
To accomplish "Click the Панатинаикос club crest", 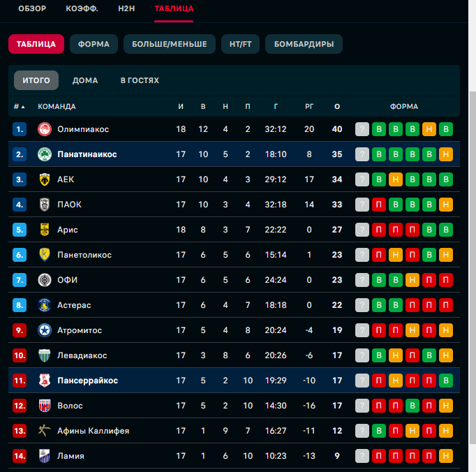I will click(45, 154).
